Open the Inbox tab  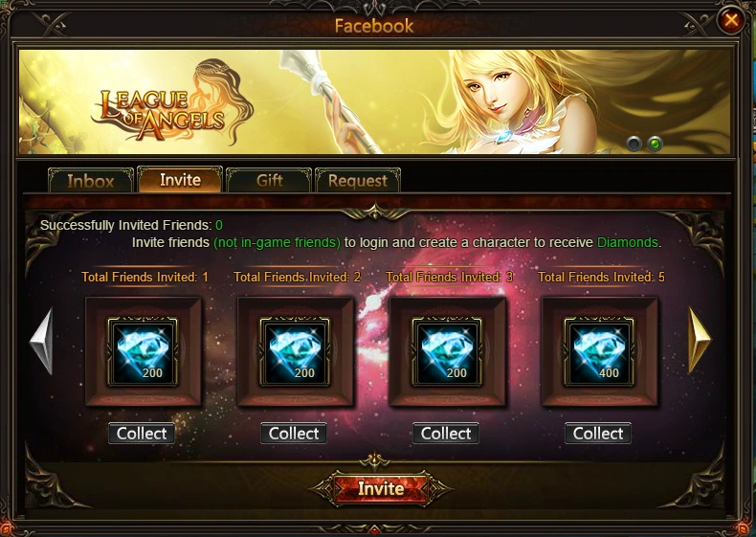click(x=91, y=181)
